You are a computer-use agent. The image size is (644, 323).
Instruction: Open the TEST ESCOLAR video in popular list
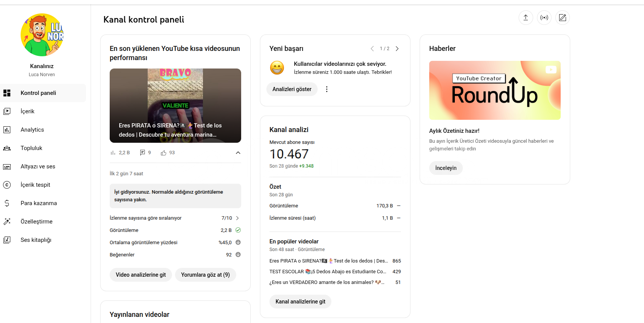point(328,272)
